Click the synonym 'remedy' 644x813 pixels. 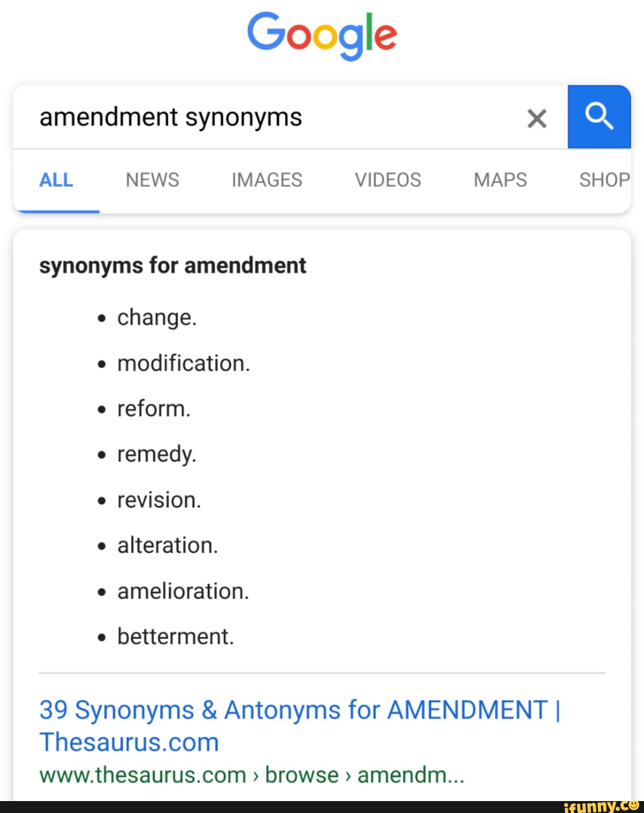point(156,454)
